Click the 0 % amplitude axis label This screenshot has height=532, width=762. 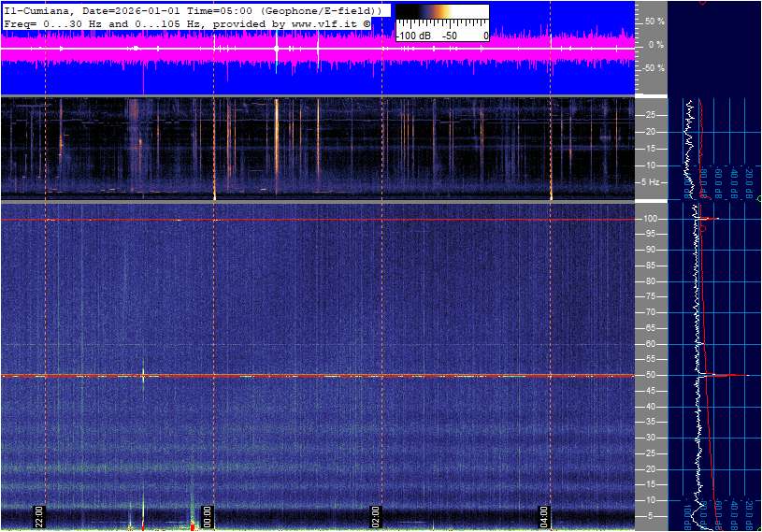pyautogui.click(x=656, y=44)
